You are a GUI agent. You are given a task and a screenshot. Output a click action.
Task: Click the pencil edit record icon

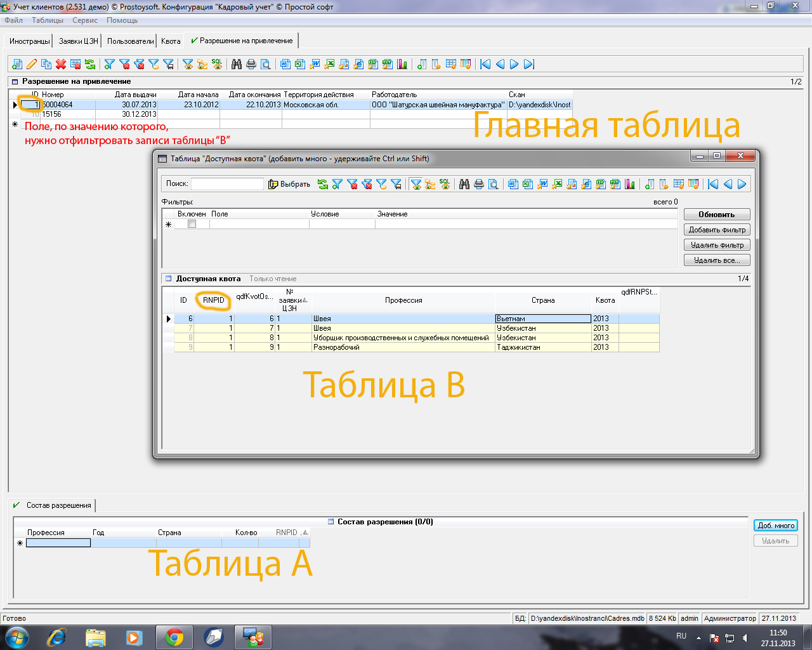pyautogui.click(x=32, y=64)
